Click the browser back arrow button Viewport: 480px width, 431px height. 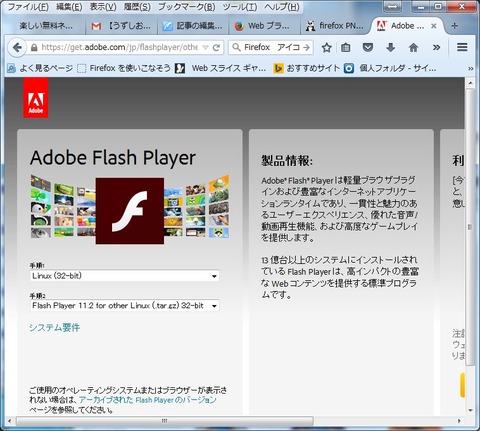pos(17,47)
